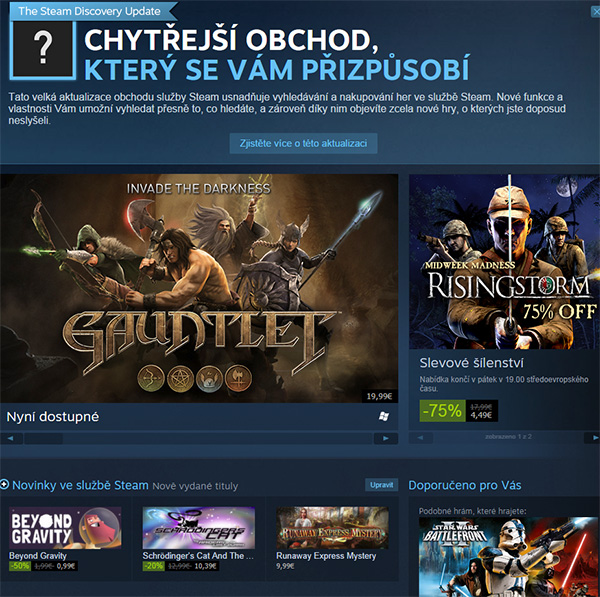
Task: Click right arrow of Slevové šílenství carousel
Action: point(593,438)
